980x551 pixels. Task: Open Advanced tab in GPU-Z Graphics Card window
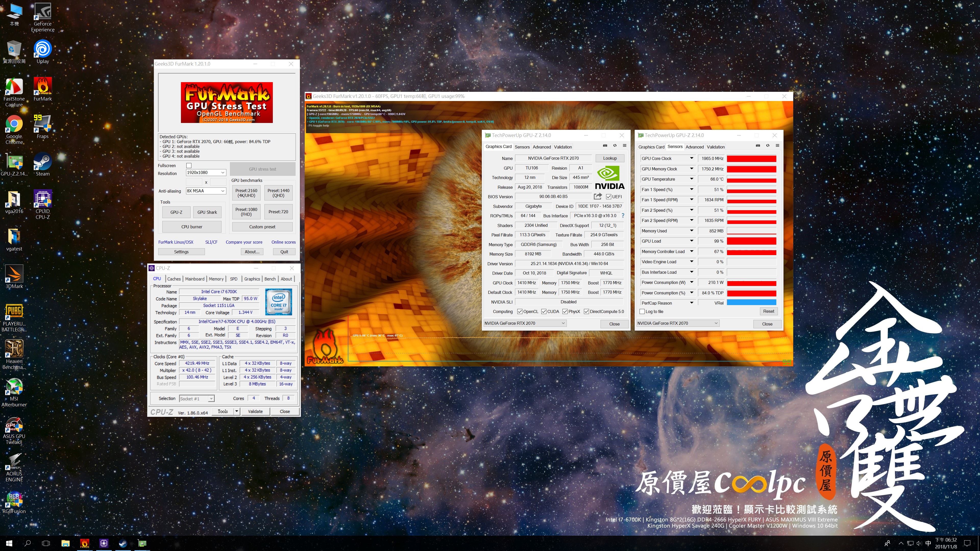point(541,147)
